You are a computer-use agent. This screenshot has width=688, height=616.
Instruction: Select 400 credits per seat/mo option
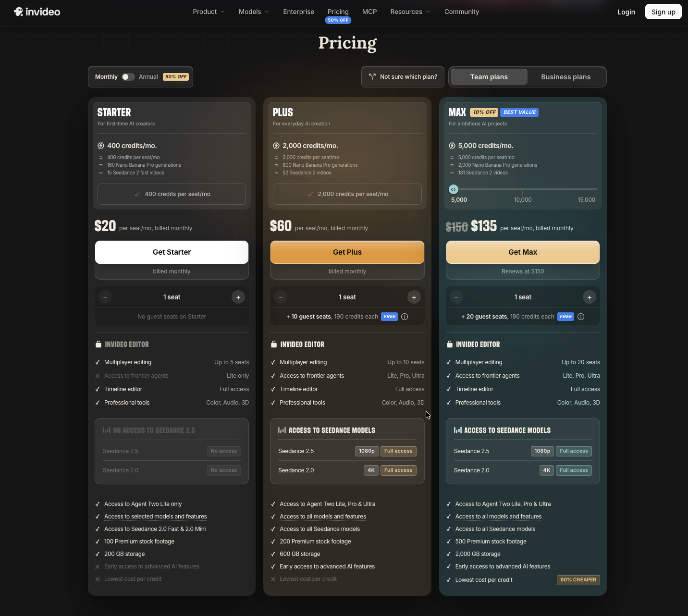tap(172, 194)
